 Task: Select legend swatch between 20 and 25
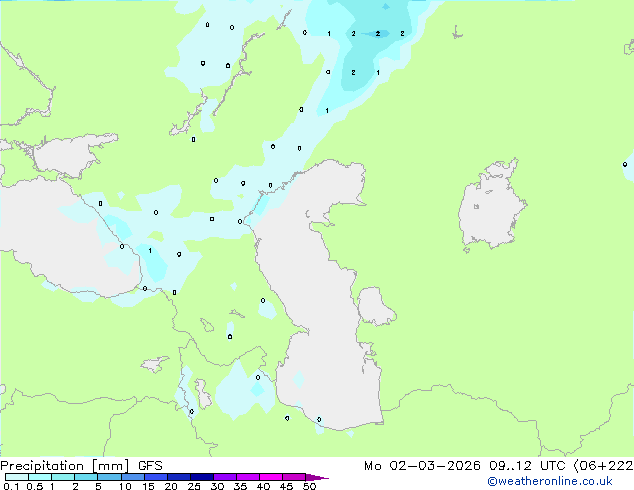[x=179, y=477]
